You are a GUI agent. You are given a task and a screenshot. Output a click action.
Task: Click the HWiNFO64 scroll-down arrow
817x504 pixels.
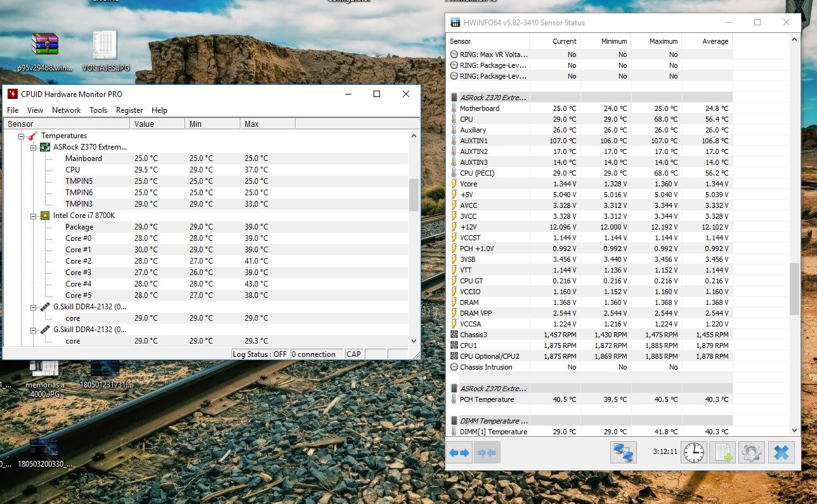click(794, 430)
